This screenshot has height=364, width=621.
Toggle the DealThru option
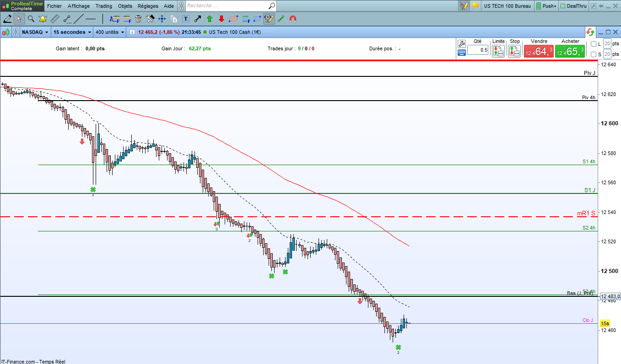coord(576,6)
